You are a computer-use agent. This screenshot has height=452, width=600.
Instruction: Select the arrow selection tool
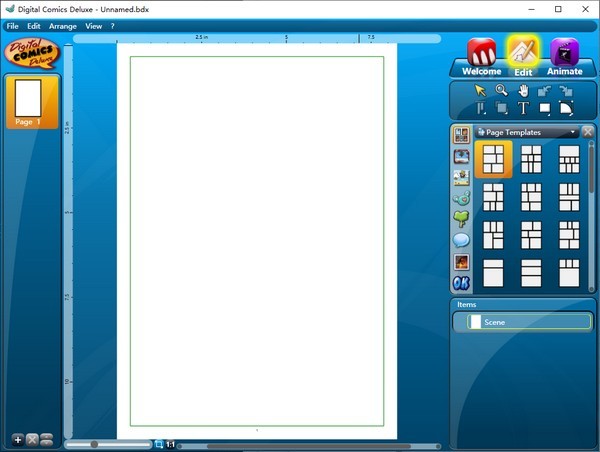click(480, 90)
